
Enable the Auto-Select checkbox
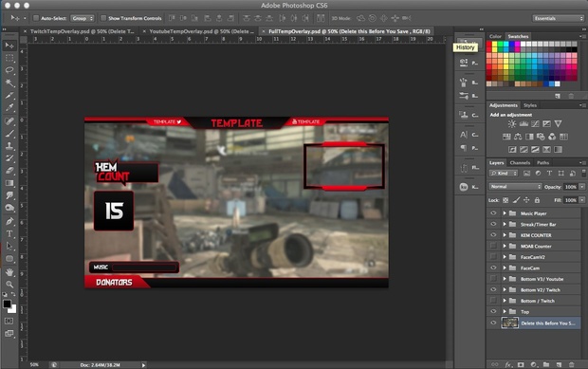36,18
